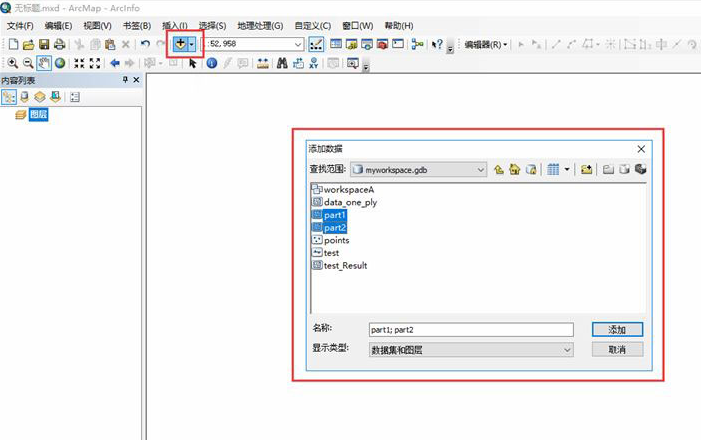Open the Python window icon
The width and height of the screenshot is (701, 440).
click(398, 44)
